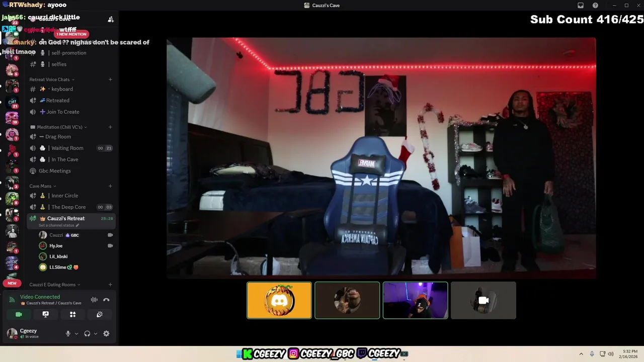
Task: Join the In The Cave voice channel
Action: (x=71, y=159)
